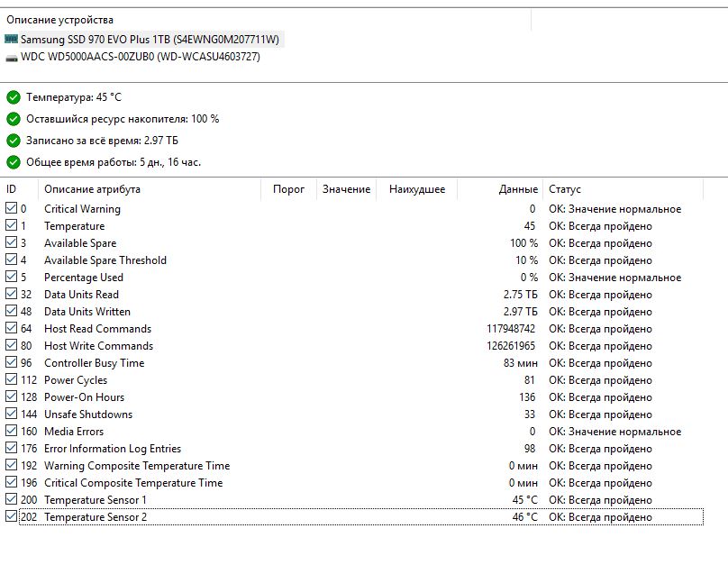Select the Samsung SSD 970 EVO Plus 1TB entry
Viewport: 728px width, 574px height.
pyautogui.click(x=150, y=40)
